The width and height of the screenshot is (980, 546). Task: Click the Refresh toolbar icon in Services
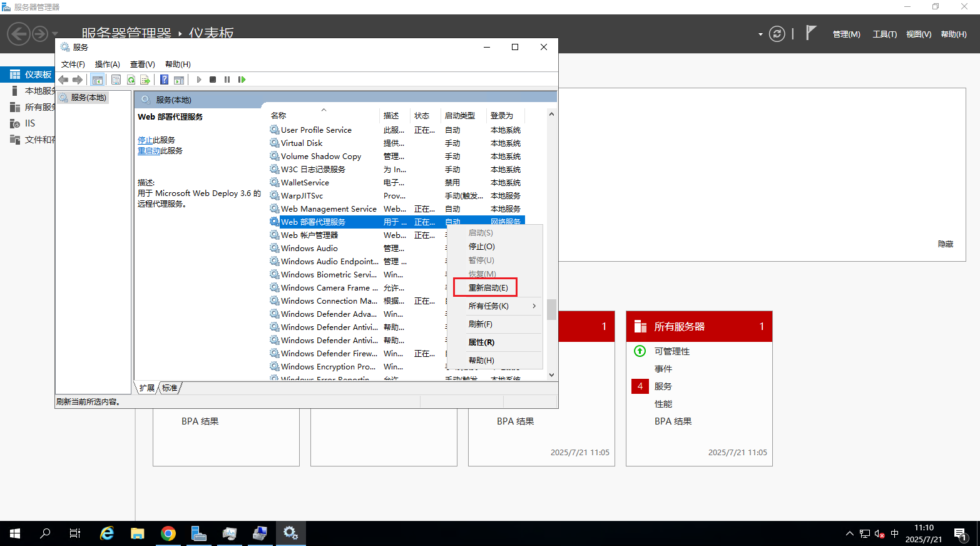click(x=131, y=80)
